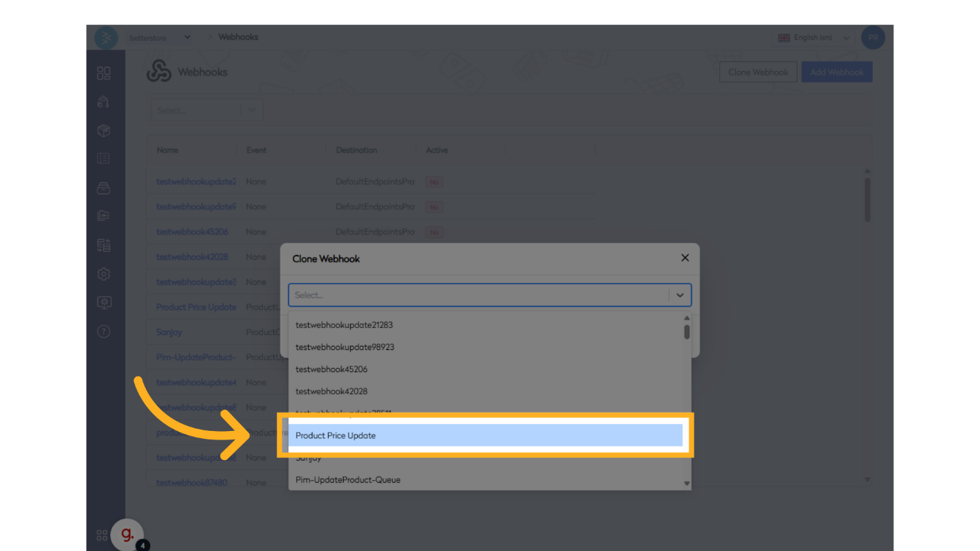The height and width of the screenshot is (551, 980).
Task: Click the Add Webhook button
Action: pos(837,72)
